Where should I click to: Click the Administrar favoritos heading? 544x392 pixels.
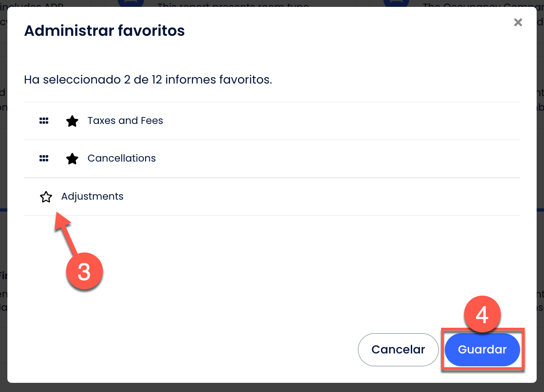point(104,31)
